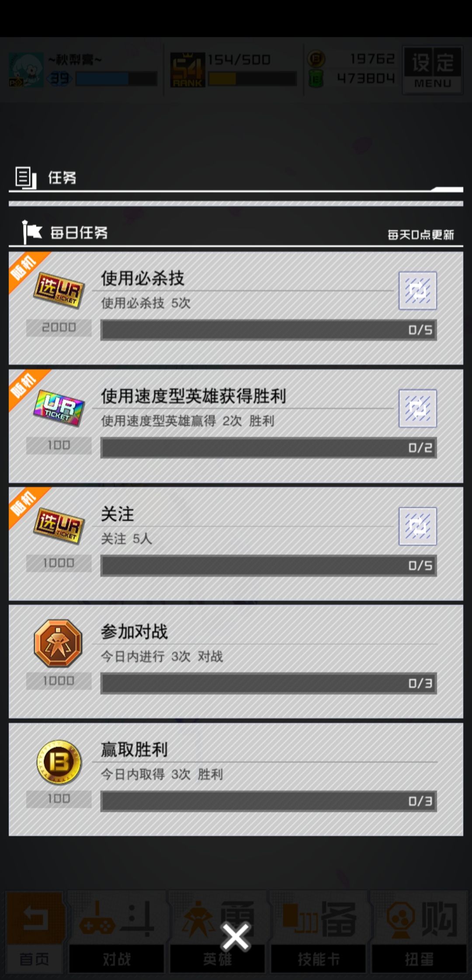The image size is (472, 980).
Task: Tap the player avatar in the header
Action: click(26, 70)
